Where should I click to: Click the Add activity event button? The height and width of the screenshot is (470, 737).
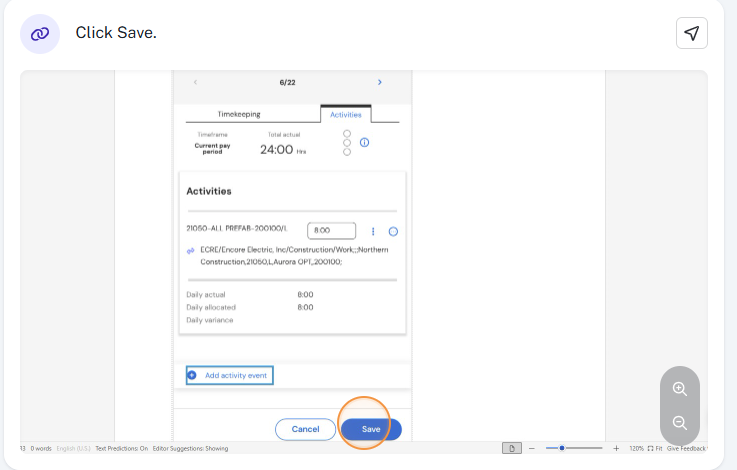(x=229, y=375)
